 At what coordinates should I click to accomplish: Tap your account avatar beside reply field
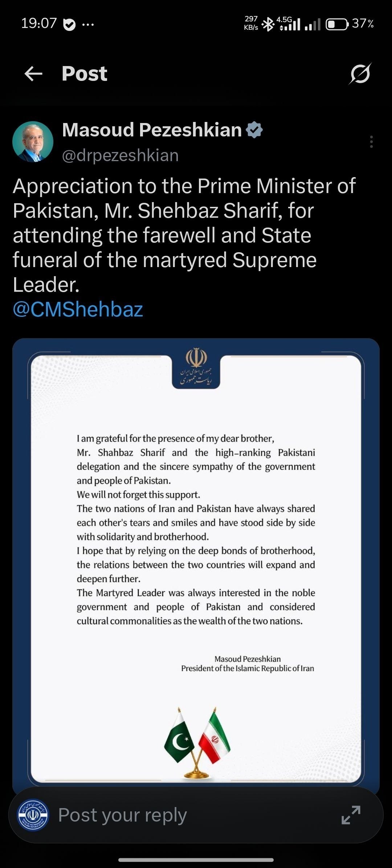(x=33, y=815)
